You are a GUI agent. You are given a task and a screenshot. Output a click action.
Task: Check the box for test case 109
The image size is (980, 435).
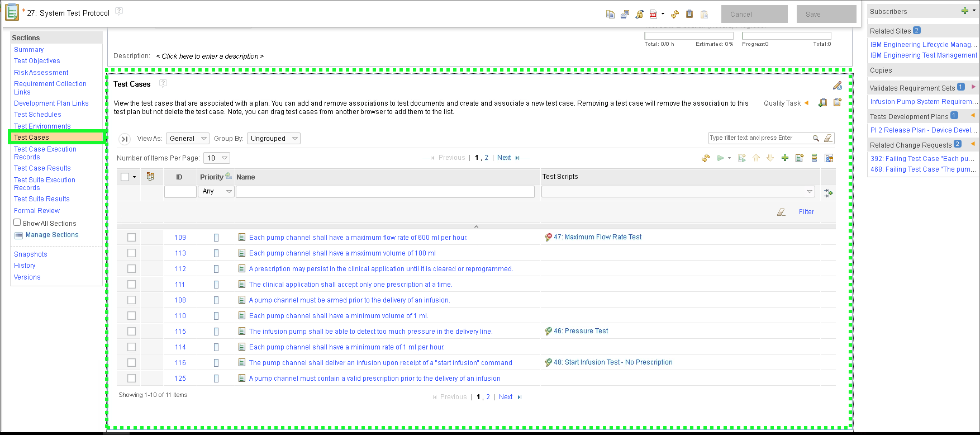point(131,238)
